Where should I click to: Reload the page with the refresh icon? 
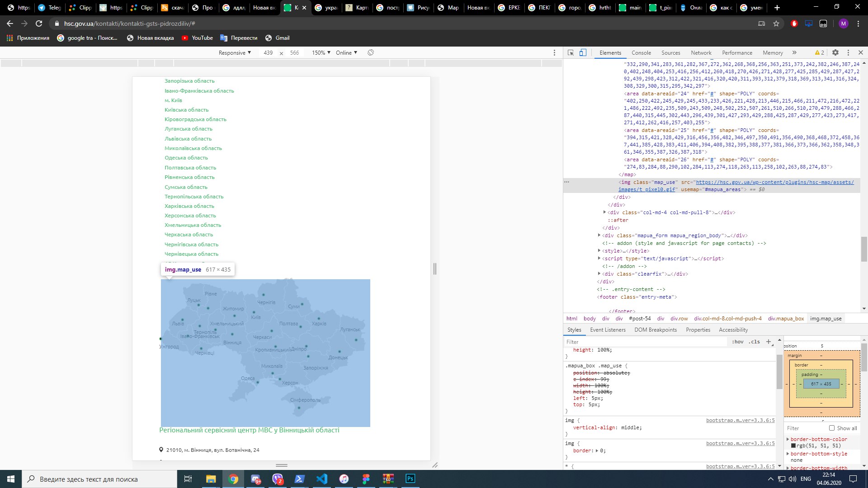(39, 23)
